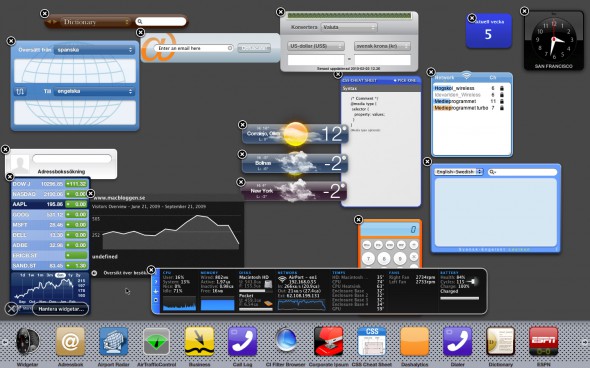
Task: Add the CSS Cheat Sheet widget from the bar
Action: tap(372, 342)
